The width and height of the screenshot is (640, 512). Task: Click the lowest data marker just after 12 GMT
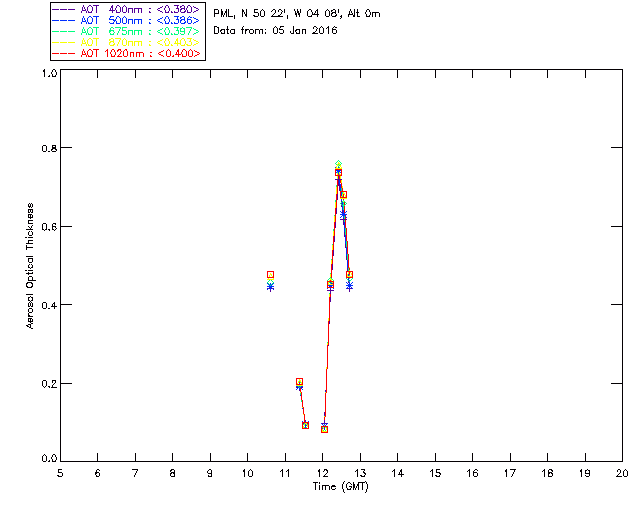point(324,429)
